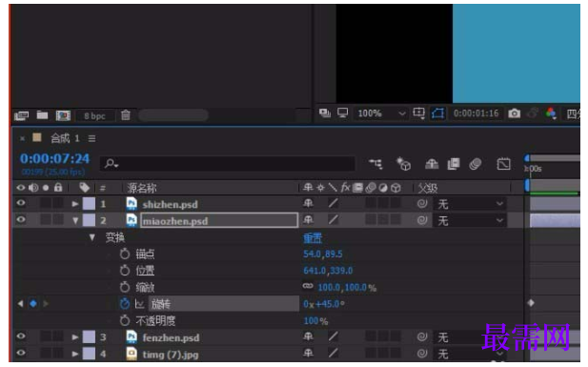588x367 pixels.
Task: Select the miaozhen.psd layer name
Action: pyautogui.click(x=175, y=221)
